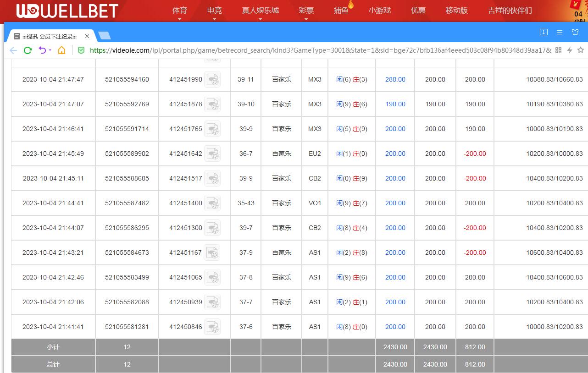
Task: Expand the 电竞 menu arrow
Action: click(x=214, y=19)
